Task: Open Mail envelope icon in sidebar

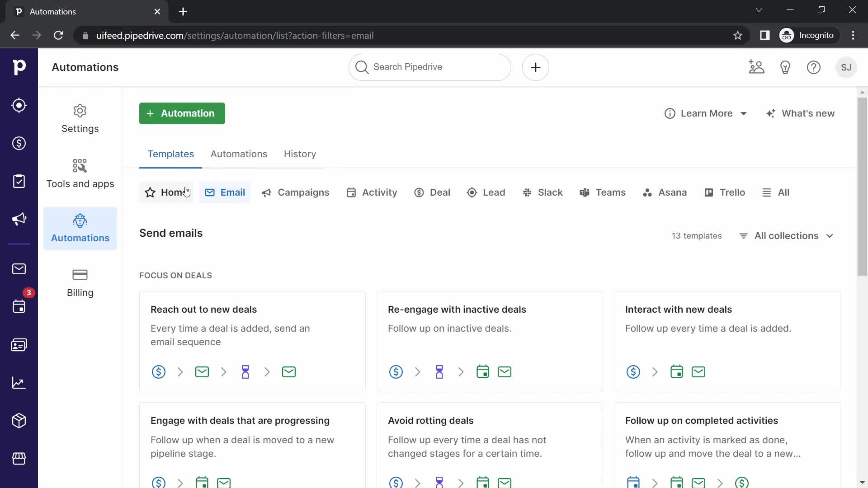Action: 19,269
